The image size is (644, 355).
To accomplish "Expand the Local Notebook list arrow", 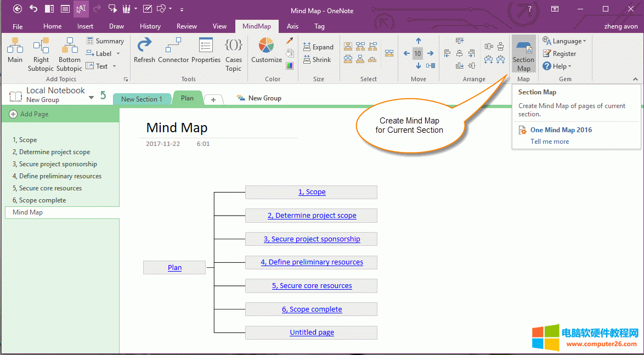I will coord(91,98).
